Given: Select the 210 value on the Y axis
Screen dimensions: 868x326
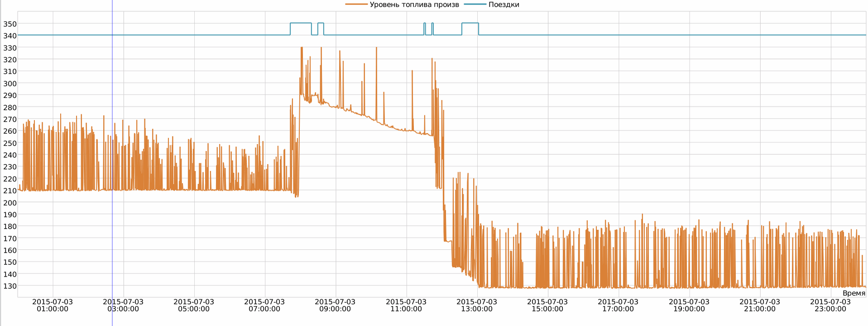Looking at the screenshot, I should (10, 191).
